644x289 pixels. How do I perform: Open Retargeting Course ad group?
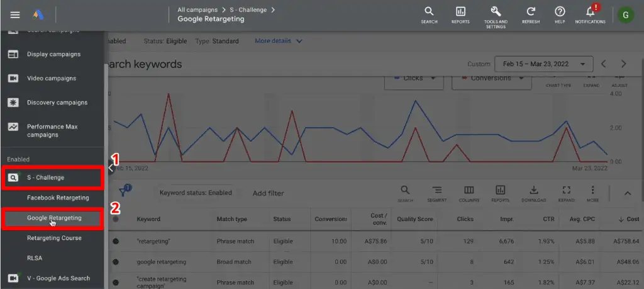pos(54,238)
